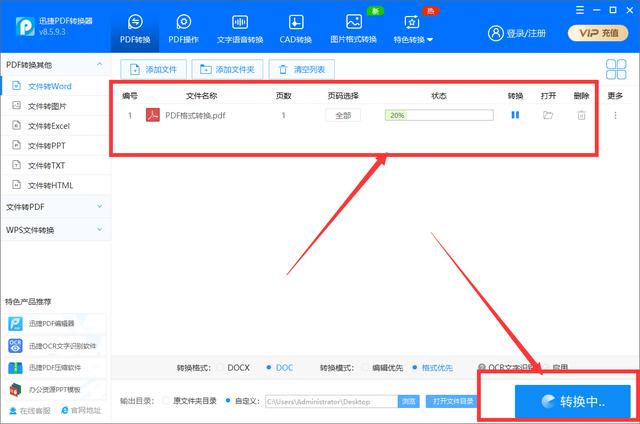
Task: Open 特色转换 dropdown menu
Action: pyautogui.click(x=413, y=29)
